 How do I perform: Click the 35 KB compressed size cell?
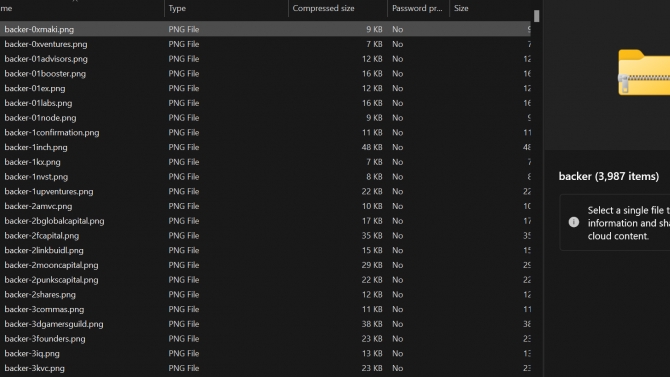[372, 236]
